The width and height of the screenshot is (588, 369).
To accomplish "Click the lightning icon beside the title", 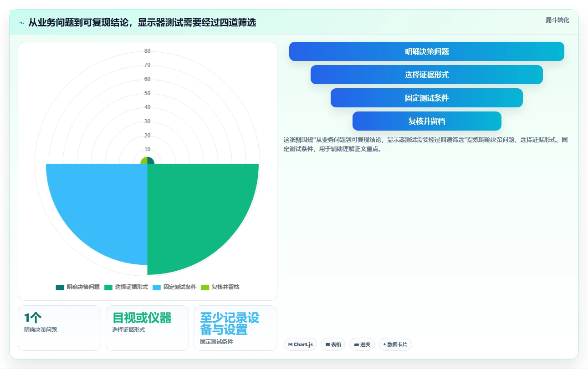I will [x=21, y=22].
